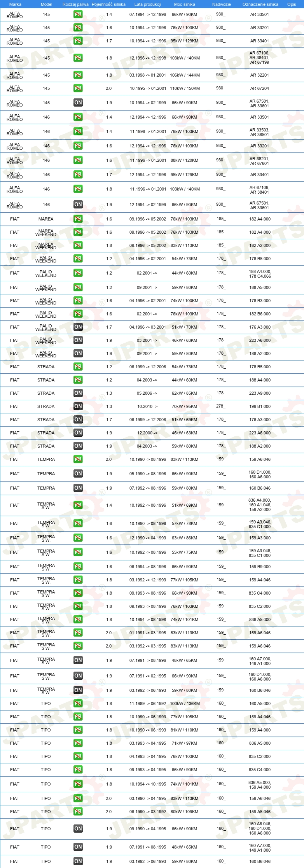The image size is (304, 868).
Task: Click diesel icon in Strada 1.3 85KM row
Action: click(78, 393)
